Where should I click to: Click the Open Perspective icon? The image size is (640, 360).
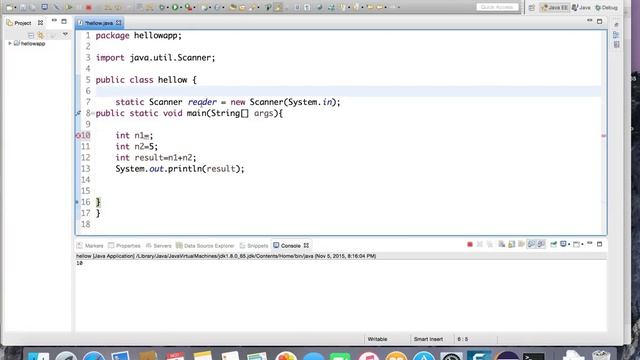531,8
